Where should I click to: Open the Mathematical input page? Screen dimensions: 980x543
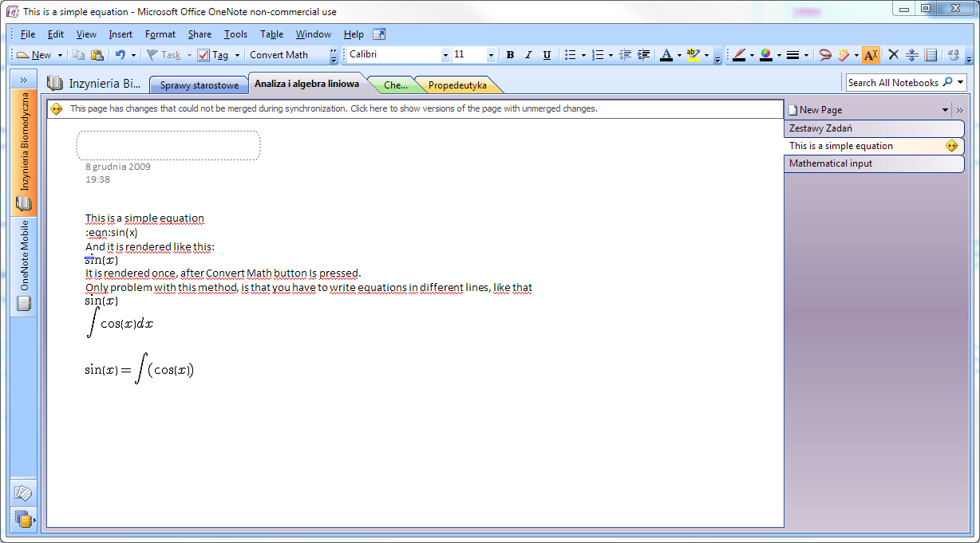point(874,163)
